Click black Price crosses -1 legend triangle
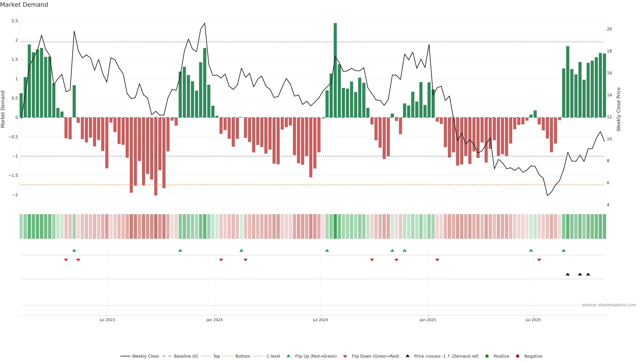Viewport: 644px width, 362px height. pyautogui.click(x=408, y=356)
